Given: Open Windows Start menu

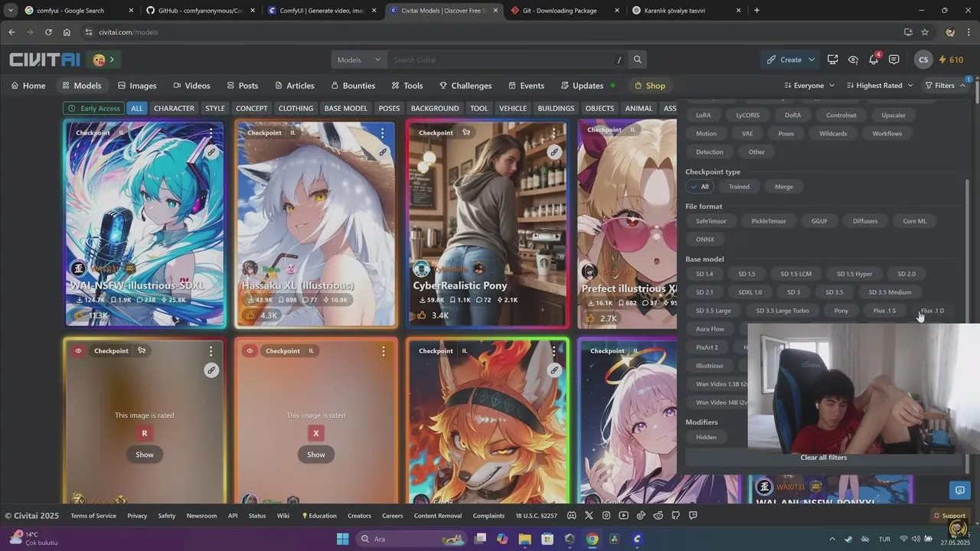Looking at the screenshot, I should coord(342,539).
